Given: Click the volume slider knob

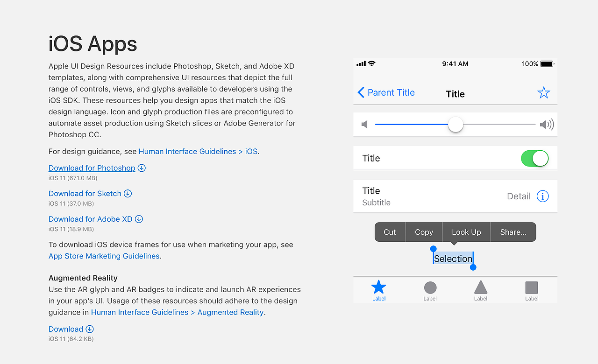Looking at the screenshot, I should coord(456,125).
